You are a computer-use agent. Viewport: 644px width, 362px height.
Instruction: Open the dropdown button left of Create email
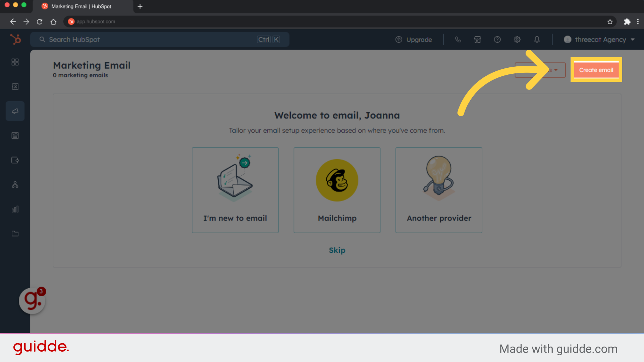tap(540, 70)
